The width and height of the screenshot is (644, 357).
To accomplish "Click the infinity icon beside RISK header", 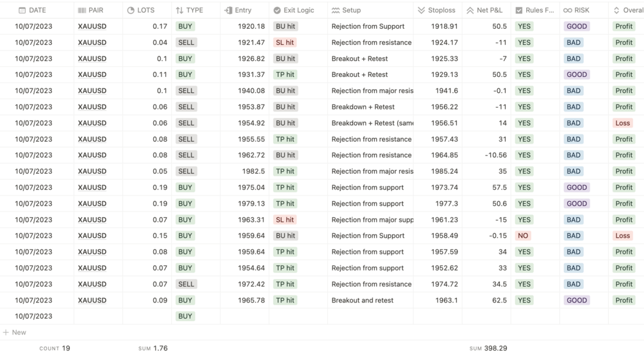I will 567,10.
